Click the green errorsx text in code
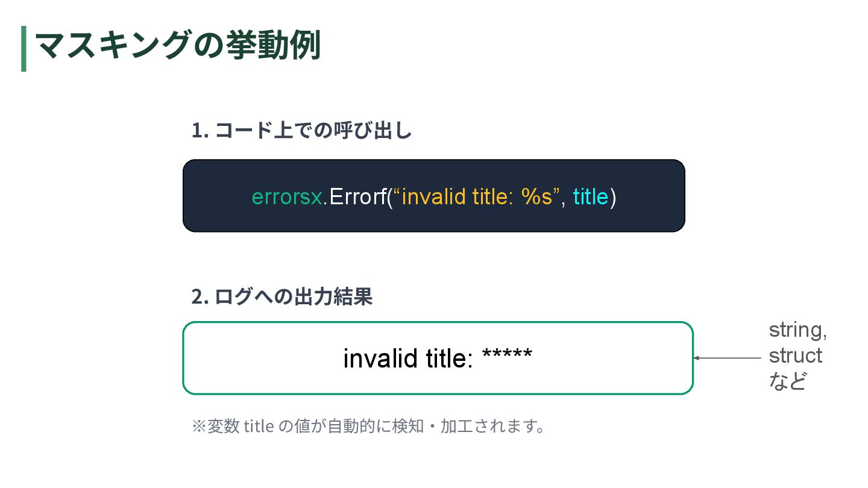Viewport: 868px width, 488px height. (x=287, y=197)
